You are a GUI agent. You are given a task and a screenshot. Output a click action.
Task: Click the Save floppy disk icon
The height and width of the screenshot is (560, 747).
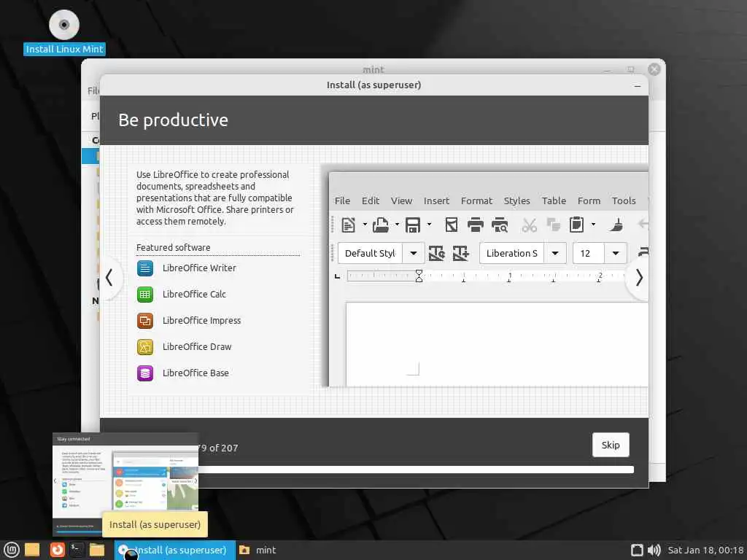[x=413, y=225]
